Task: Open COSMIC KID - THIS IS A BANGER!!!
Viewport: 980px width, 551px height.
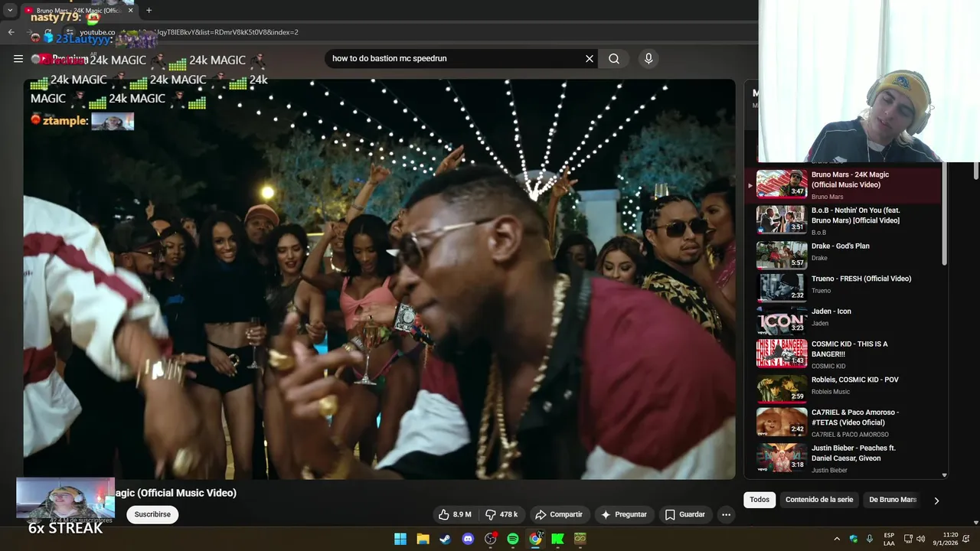Action: tap(845, 354)
